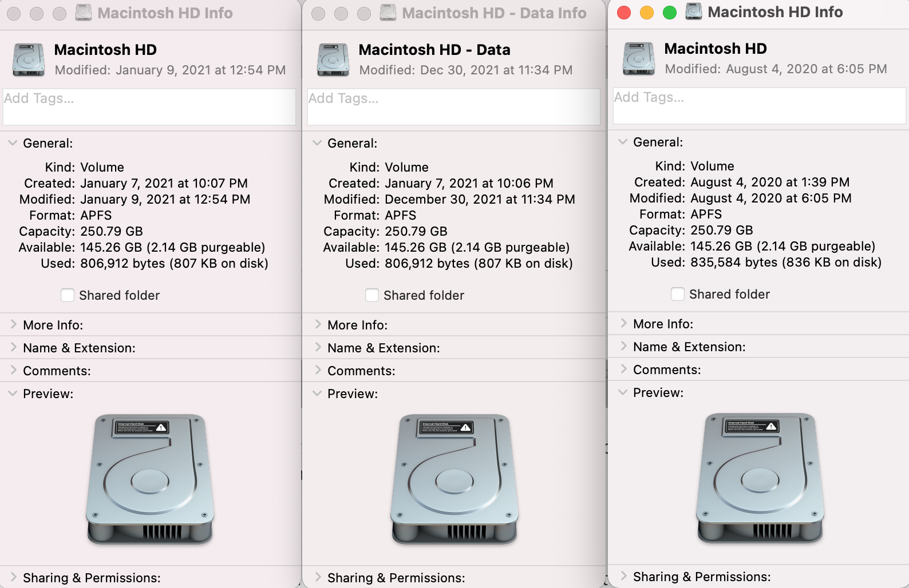This screenshot has height=588, width=909.
Task: Click the "Modified: January 9, 2021 at 12:54 PM" subtitle
Action: (x=170, y=70)
